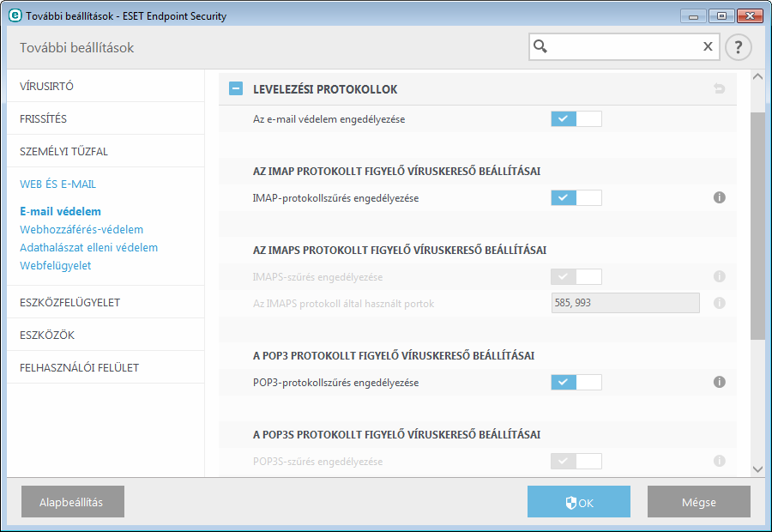Click the IMAP protokollt figyelő víruskereső heading

pyautogui.click(x=396, y=171)
